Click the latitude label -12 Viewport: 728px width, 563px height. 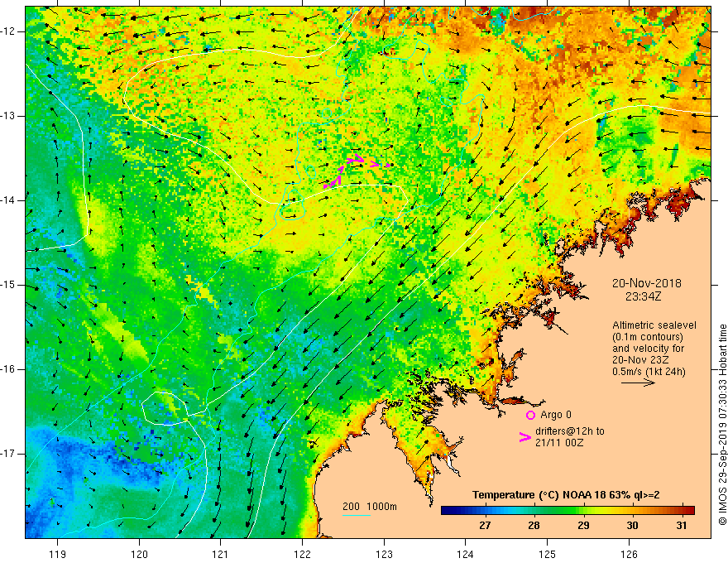click(8, 31)
